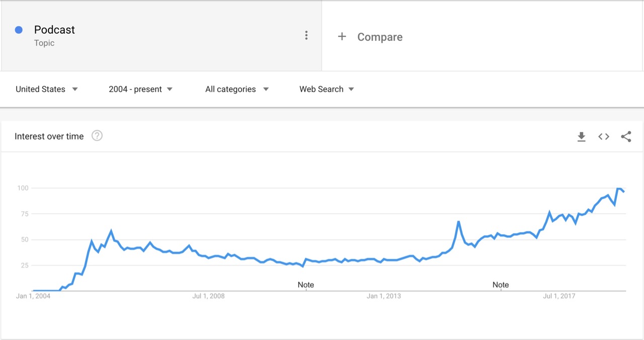Viewport: 644px width, 340px height.
Task: Click the Jan 1, 2013 axis label
Action: (384, 296)
